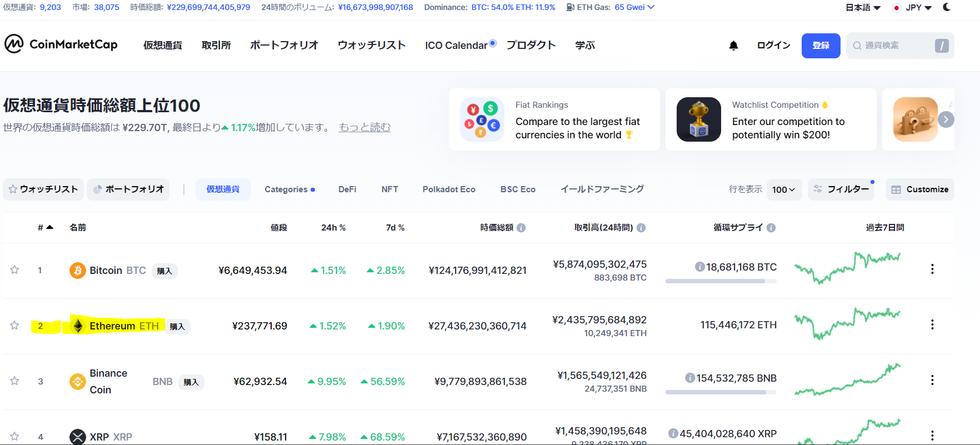Click the ポートフォリオ button above table

tap(128, 189)
